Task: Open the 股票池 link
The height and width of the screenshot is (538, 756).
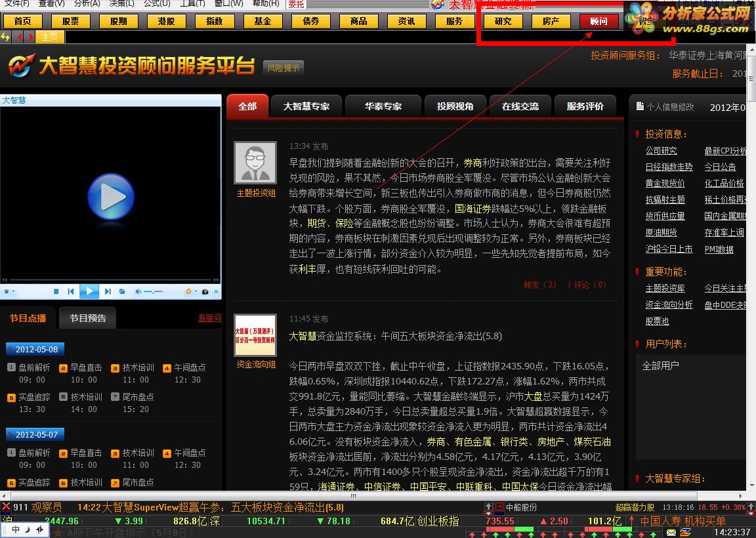Action: pyautogui.click(x=657, y=321)
